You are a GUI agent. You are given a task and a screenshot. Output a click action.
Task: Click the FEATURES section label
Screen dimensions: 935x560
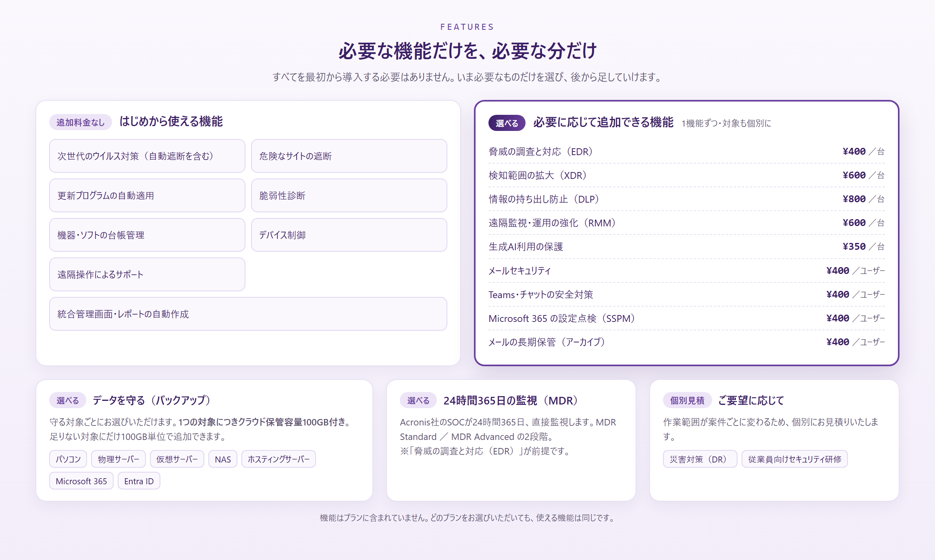click(467, 27)
